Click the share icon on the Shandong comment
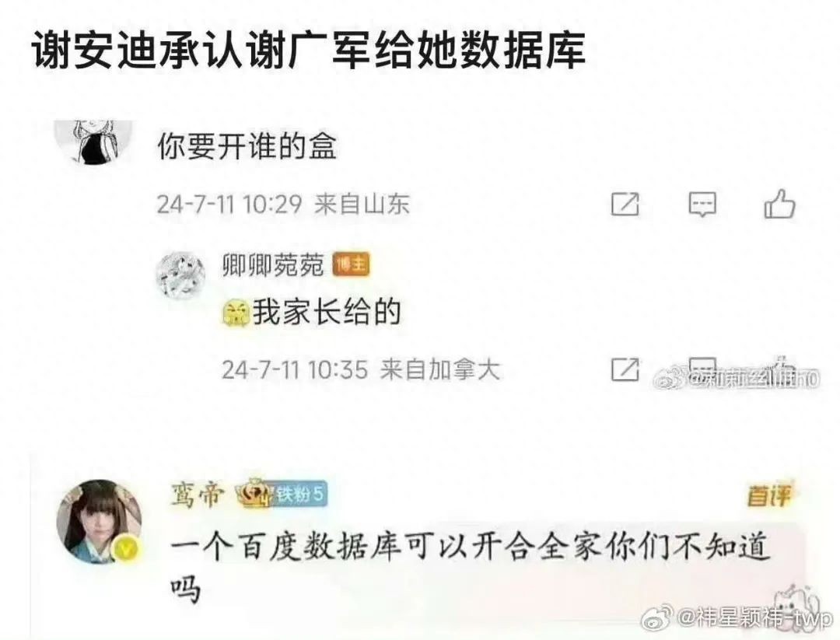The width and height of the screenshot is (840, 640). click(625, 204)
